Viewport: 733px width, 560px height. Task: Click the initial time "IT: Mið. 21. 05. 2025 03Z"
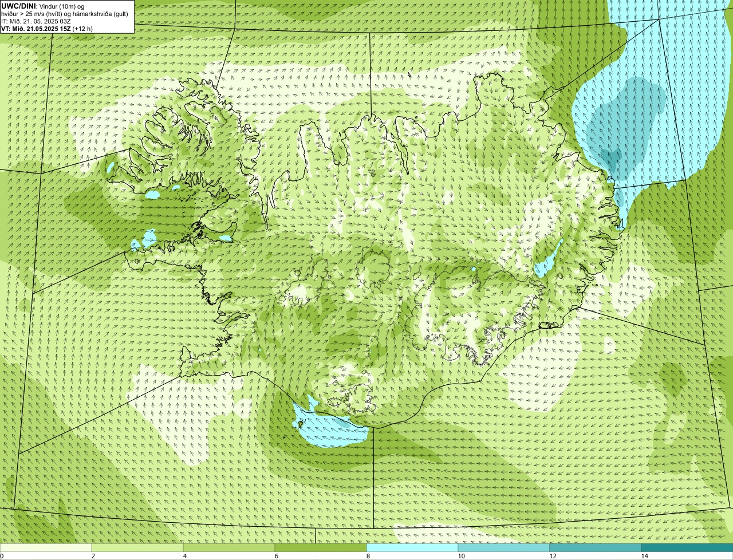tap(36, 21)
